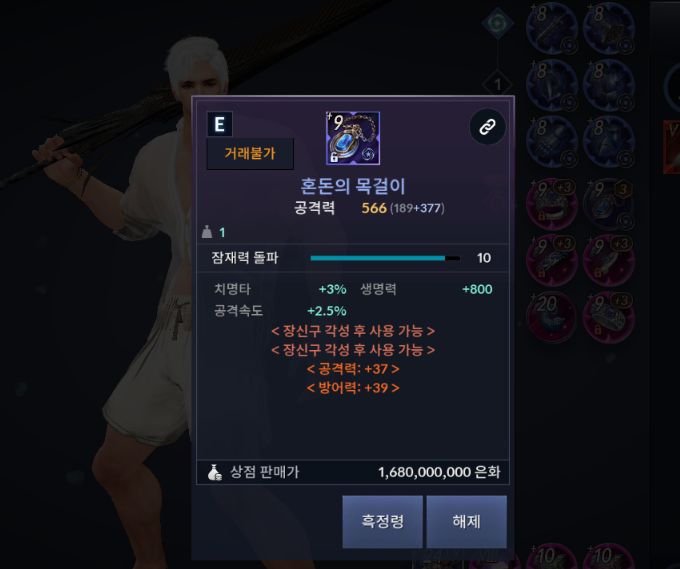Select the bottom-right +9 ring slot
Viewport: 680px width, 569px height.
pyautogui.click(x=609, y=317)
